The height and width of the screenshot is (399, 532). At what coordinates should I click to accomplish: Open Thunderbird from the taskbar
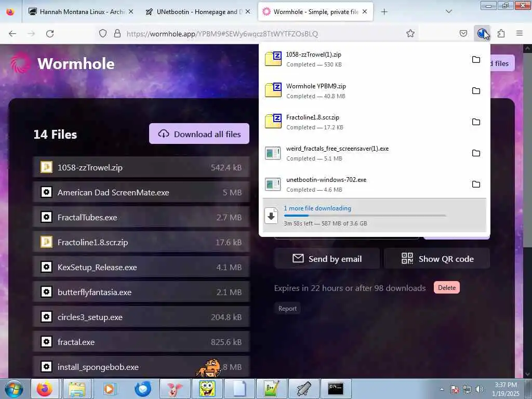(x=142, y=389)
